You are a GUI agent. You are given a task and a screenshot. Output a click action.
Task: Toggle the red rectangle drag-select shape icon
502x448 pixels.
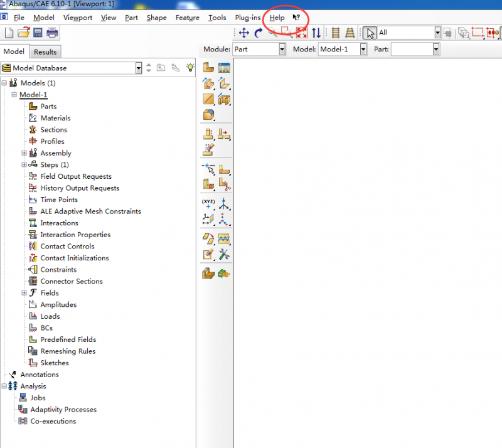click(x=478, y=33)
